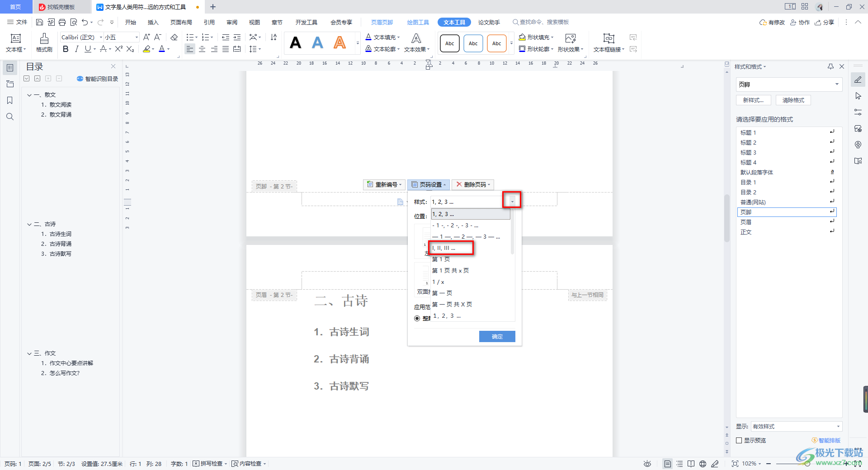Select the 整篇文档 radio button in dialog

[x=417, y=318]
